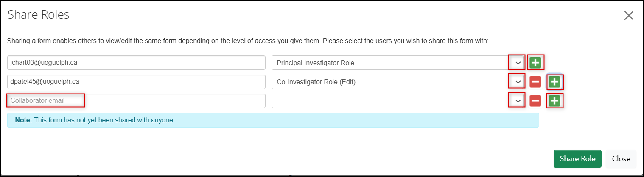This screenshot has height=177, width=644.
Task: Click the jchart03@uoguelph.ca email field
Action: pyautogui.click(x=136, y=63)
